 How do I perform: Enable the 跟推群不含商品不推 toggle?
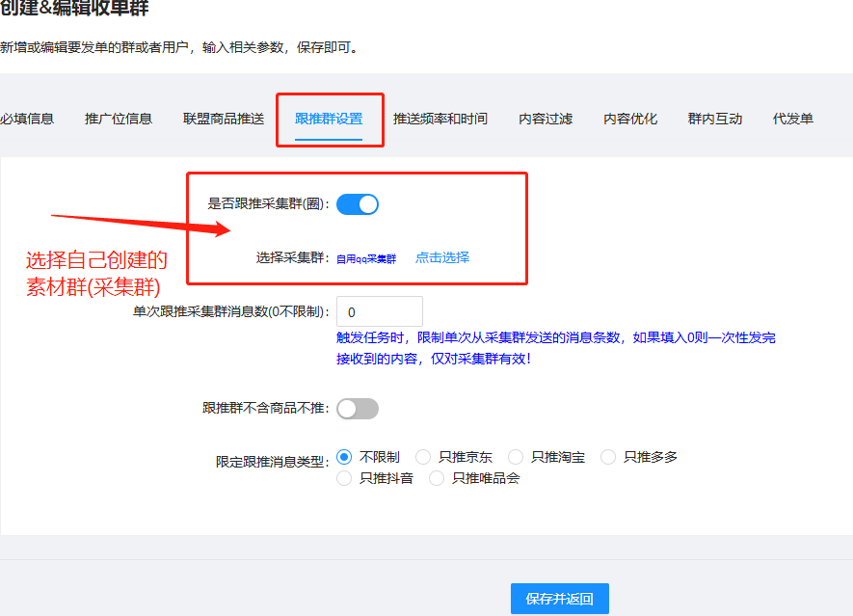click(x=358, y=409)
